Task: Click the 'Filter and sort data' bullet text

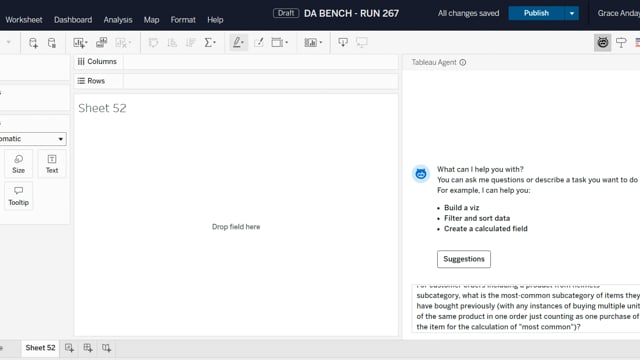Action: pyautogui.click(x=477, y=218)
